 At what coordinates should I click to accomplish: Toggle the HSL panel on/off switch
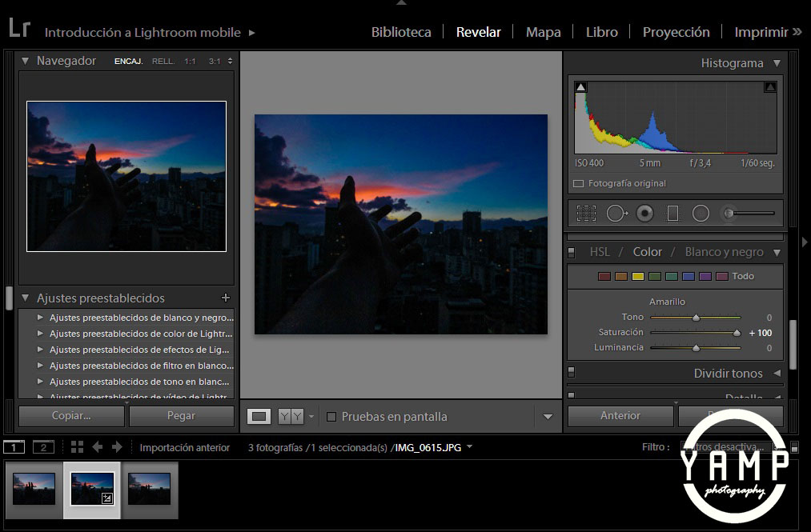click(572, 252)
